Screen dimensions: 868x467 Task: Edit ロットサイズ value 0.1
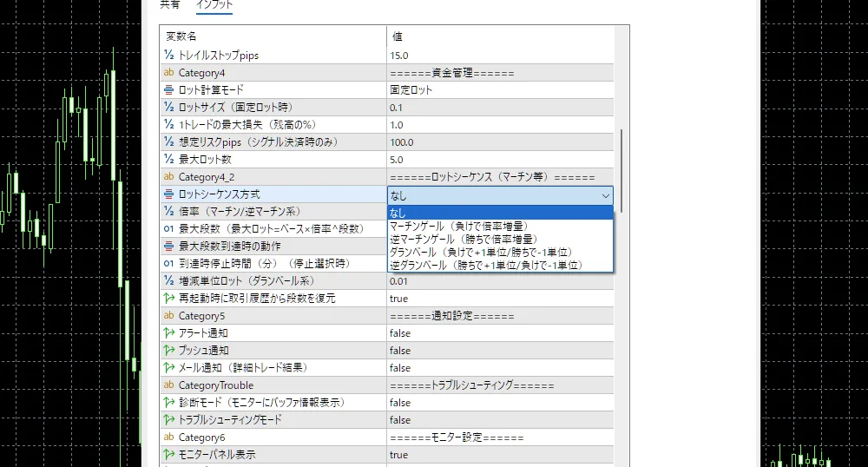click(500, 108)
